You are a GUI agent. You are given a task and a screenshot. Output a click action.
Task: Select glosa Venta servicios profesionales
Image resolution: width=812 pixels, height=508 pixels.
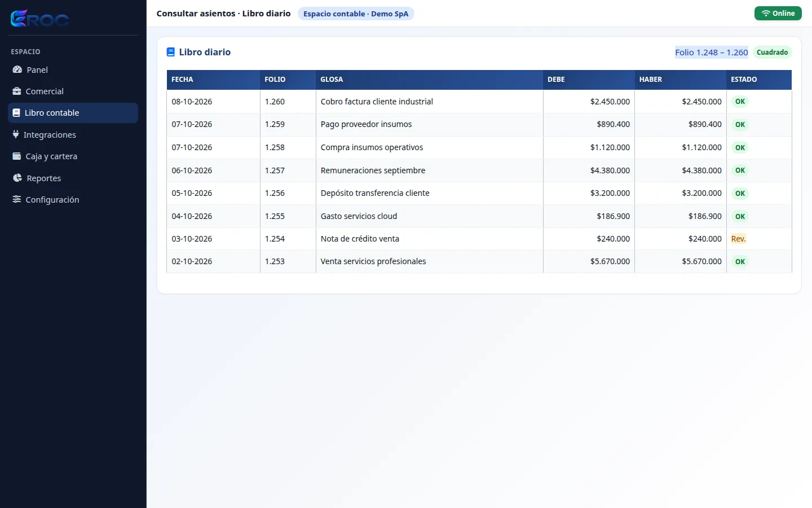(373, 261)
